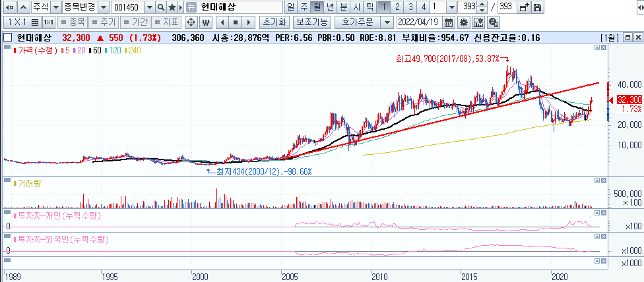Toggle the = 기간 sync button
Viewport: 644px width, 282px height.
134,22
